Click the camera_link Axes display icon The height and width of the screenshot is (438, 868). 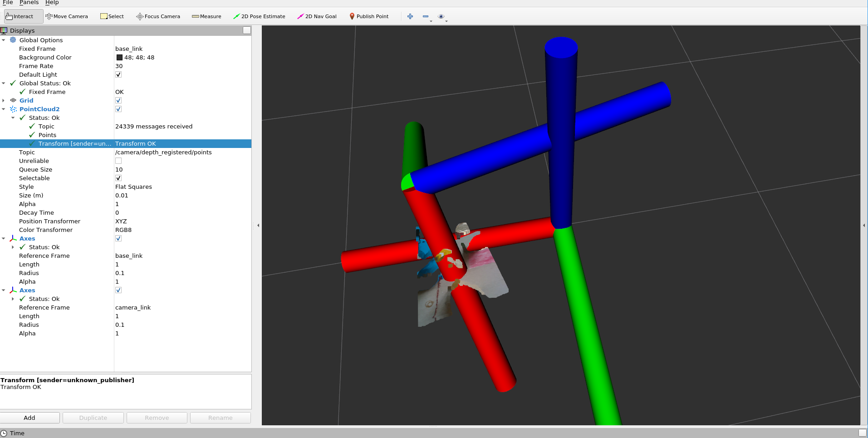click(x=13, y=290)
